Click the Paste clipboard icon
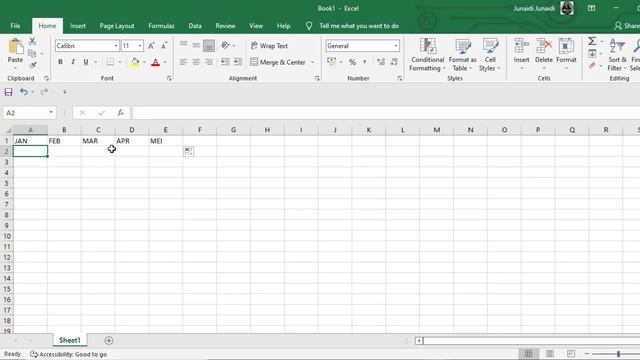Viewport: 640px width, 360px height. [x=16, y=47]
